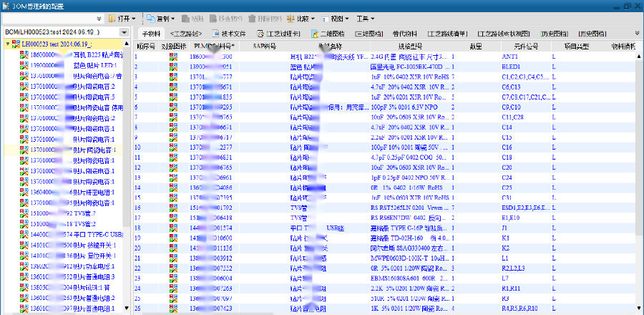Click component cell 'ESD1,E2,E3,E6,E...'
Image resolution: width=644 pixels, height=315 pixels.
pyautogui.click(x=526, y=208)
